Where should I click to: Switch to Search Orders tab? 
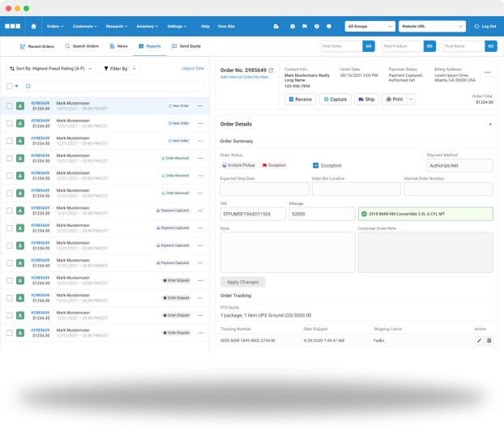pyautogui.click(x=82, y=46)
